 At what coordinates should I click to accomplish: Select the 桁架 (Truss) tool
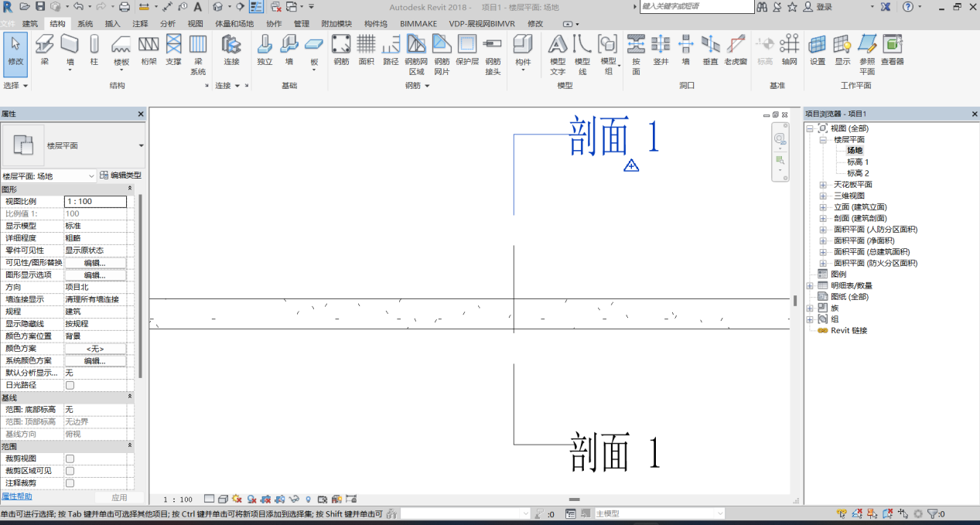click(149, 45)
